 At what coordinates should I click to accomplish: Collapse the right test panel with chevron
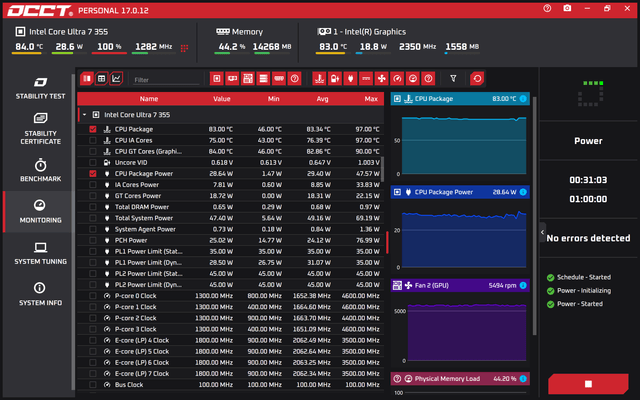[x=542, y=232]
